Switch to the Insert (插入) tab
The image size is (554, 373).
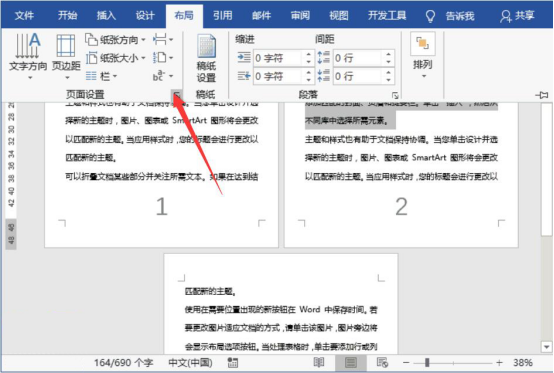(106, 16)
